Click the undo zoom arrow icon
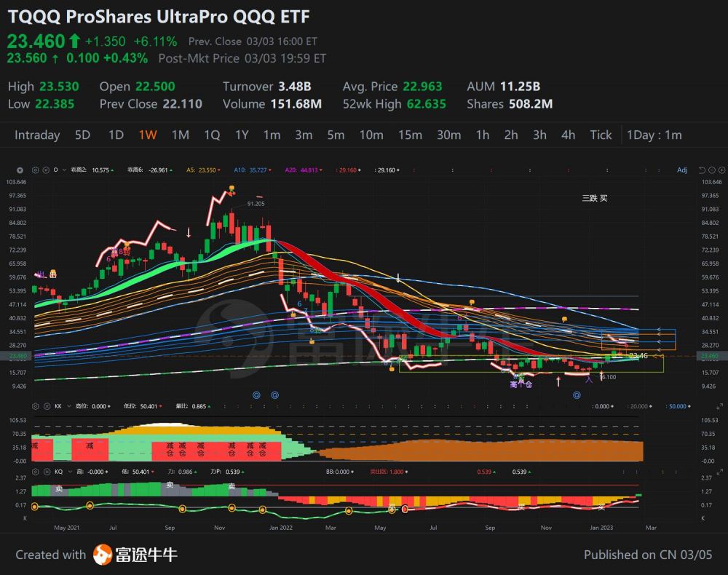The height and width of the screenshot is (575, 728). [x=702, y=170]
